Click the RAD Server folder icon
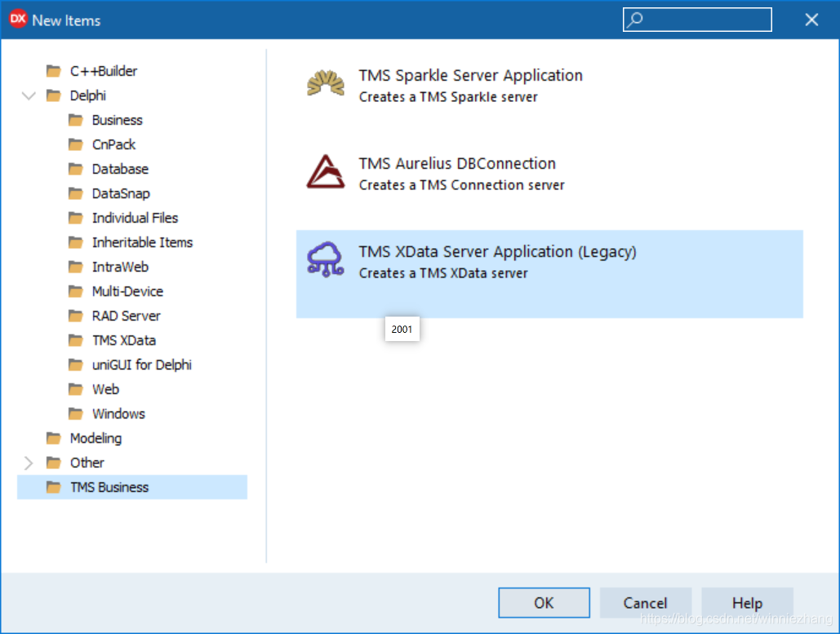The image size is (840, 634). [76, 316]
